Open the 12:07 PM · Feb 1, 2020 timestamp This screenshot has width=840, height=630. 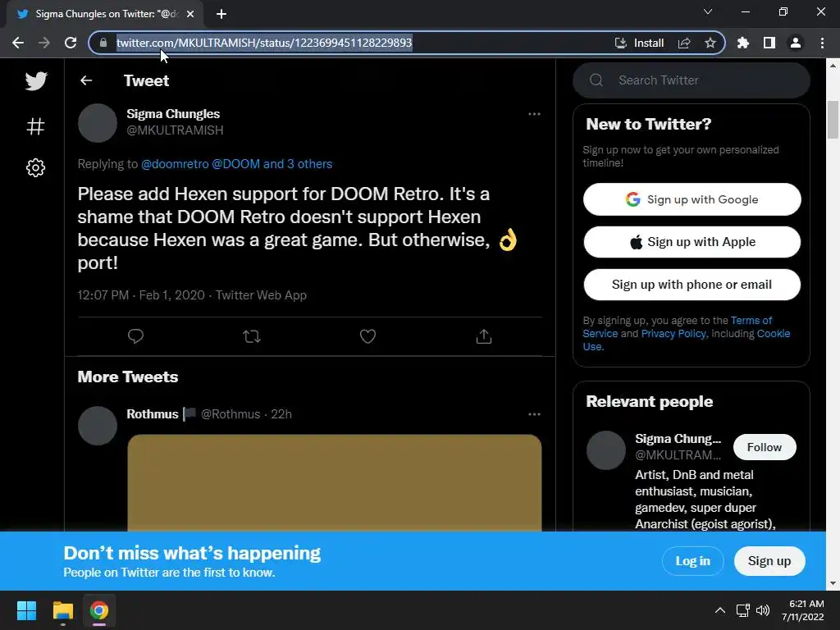(141, 295)
